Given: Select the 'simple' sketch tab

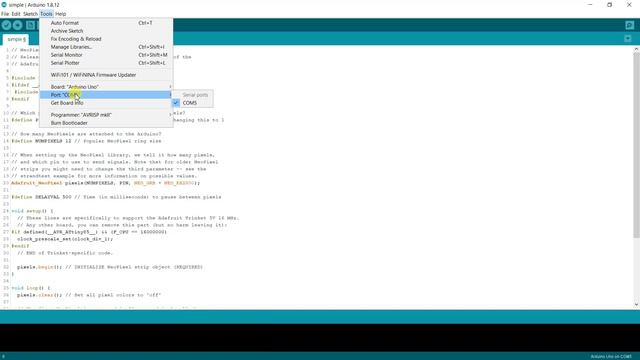Looking at the screenshot, I should click(16, 39).
